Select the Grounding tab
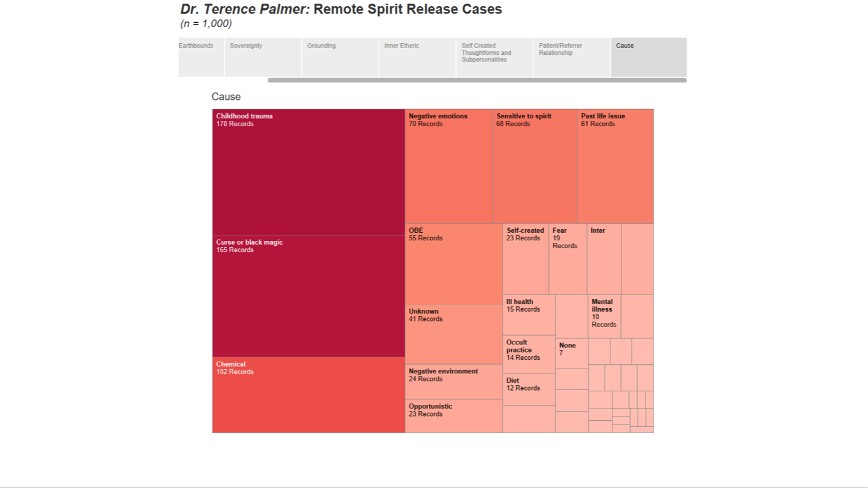 (340, 57)
